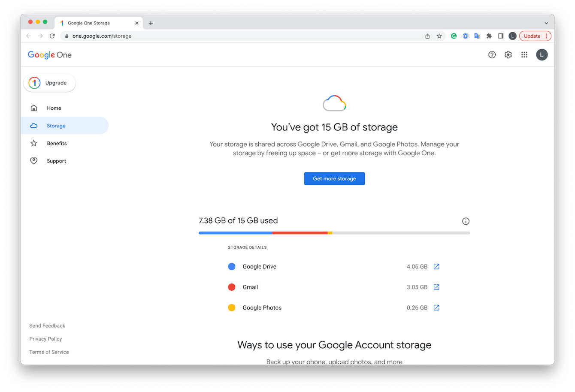Click Get more storage button
The height and width of the screenshot is (392, 575).
334,178
